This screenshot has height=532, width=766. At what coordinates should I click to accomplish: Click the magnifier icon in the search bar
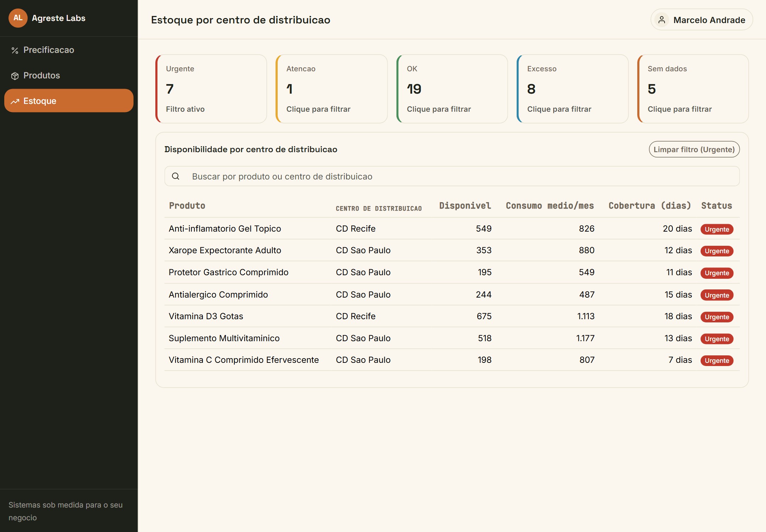point(176,176)
